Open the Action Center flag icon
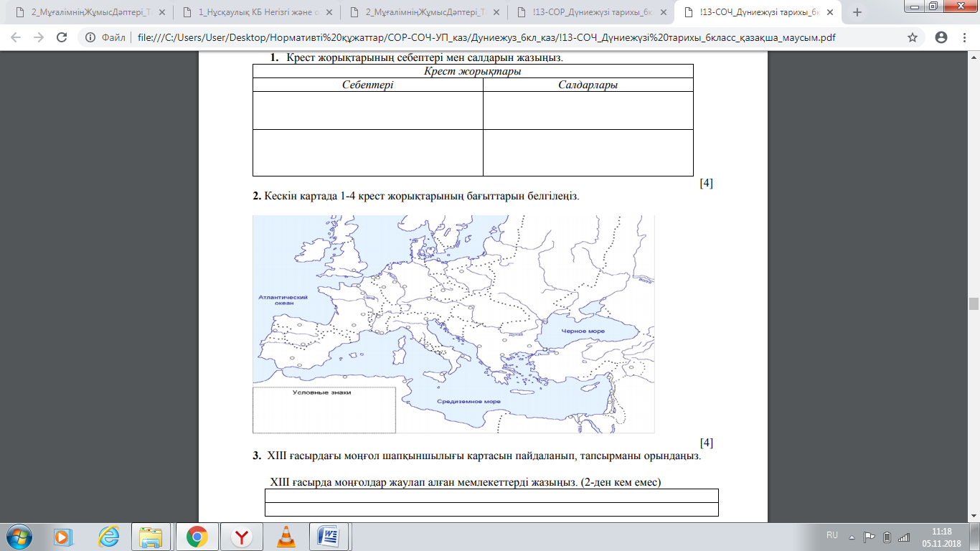The width and height of the screenshot is (980, 551). tap(869, 537)
